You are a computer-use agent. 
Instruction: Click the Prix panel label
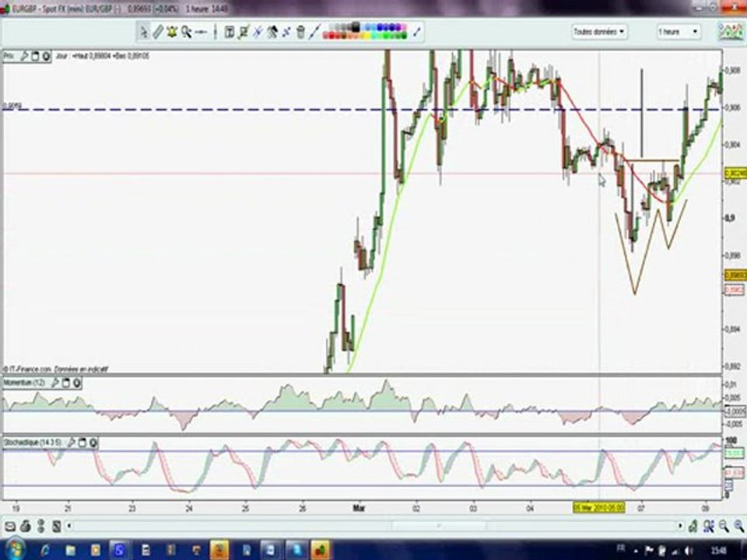click(x=9, y=56)
